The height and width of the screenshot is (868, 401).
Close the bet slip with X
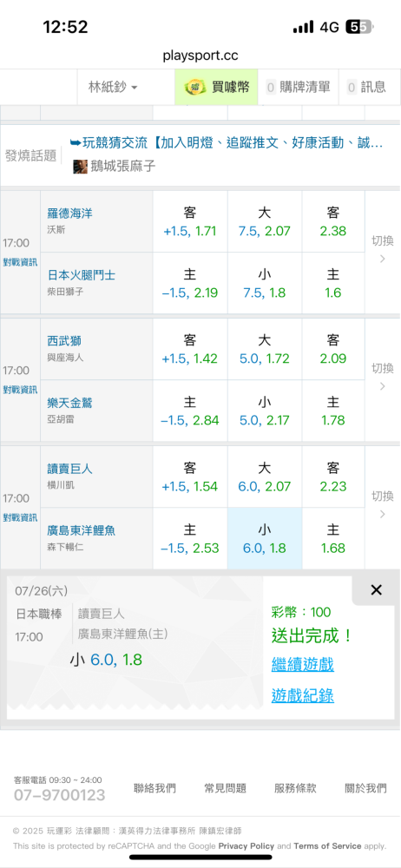click(x=376, y=590)
